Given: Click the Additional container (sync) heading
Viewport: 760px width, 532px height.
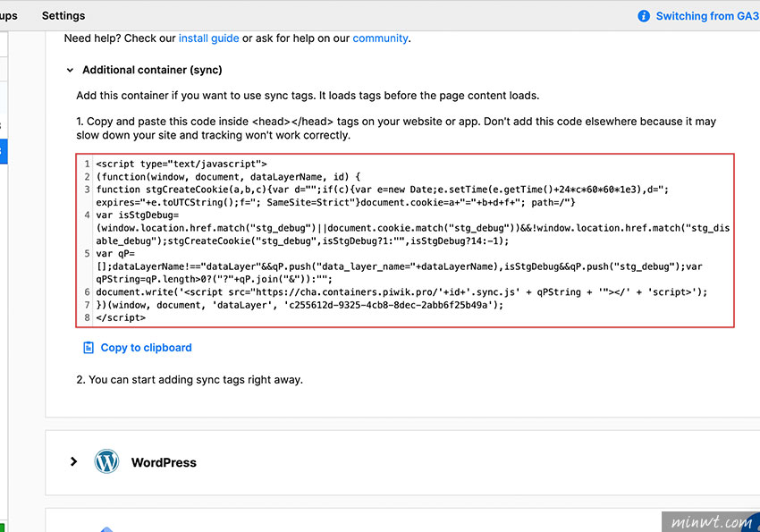Looking at the screenshot, I should coord(152,70).
